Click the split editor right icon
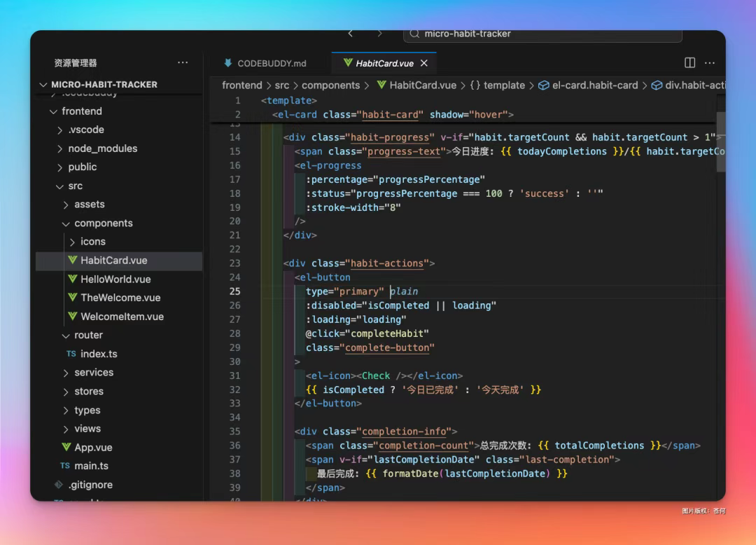Viewport: 756px width, 545px height. click(x=689, y=63)
